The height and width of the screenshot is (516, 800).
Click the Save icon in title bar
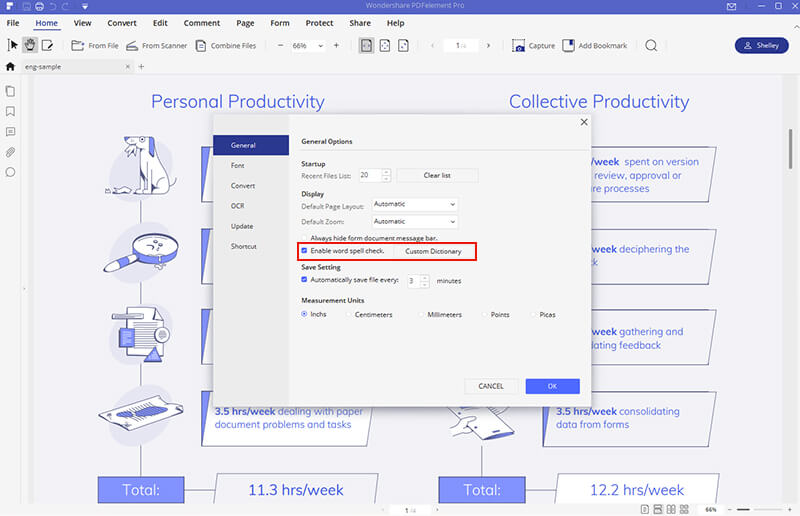26,6
